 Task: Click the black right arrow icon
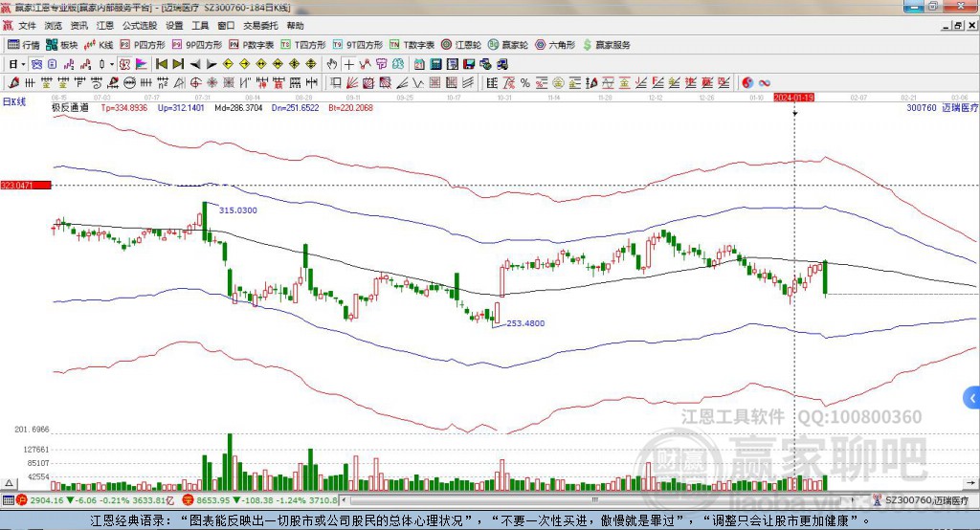click(x=212, y=64)
